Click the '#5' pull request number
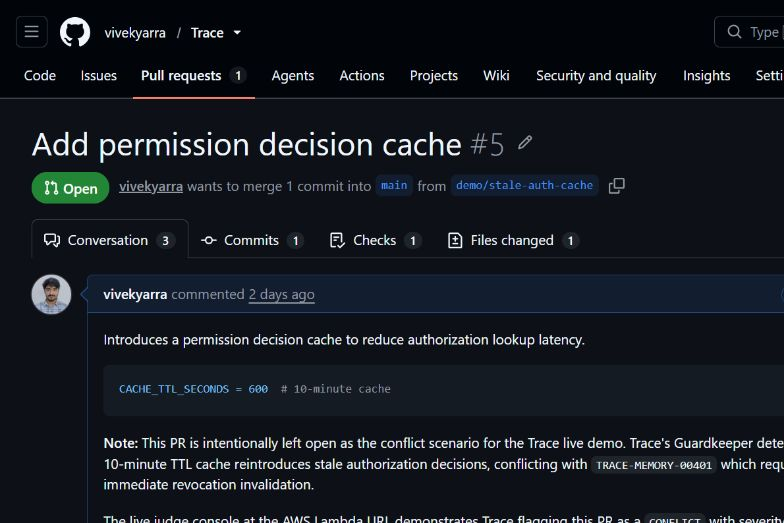 [487, 144]
